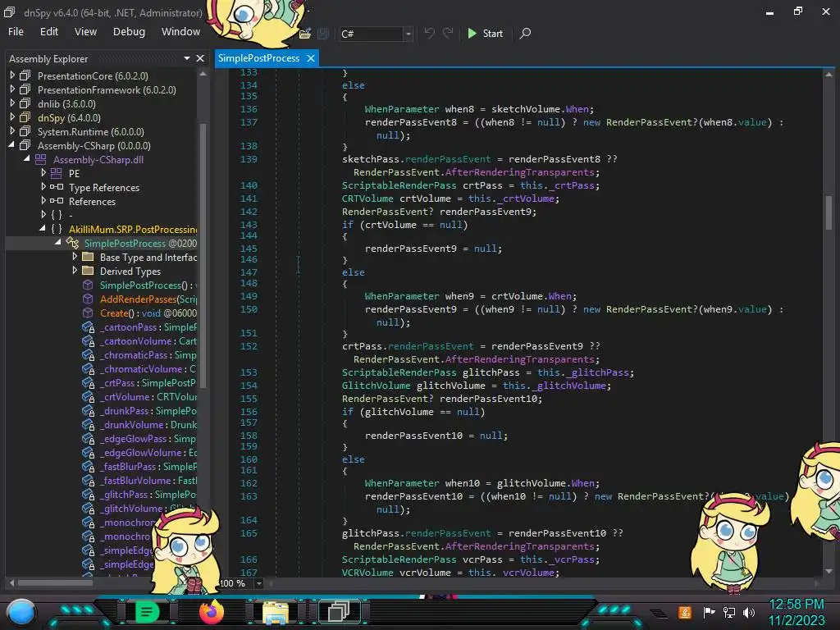Image resolution: width=840 pixels, height=630 pixels.
Task: Select the _edgeGlowVolume field
Action: pos(148,452)
